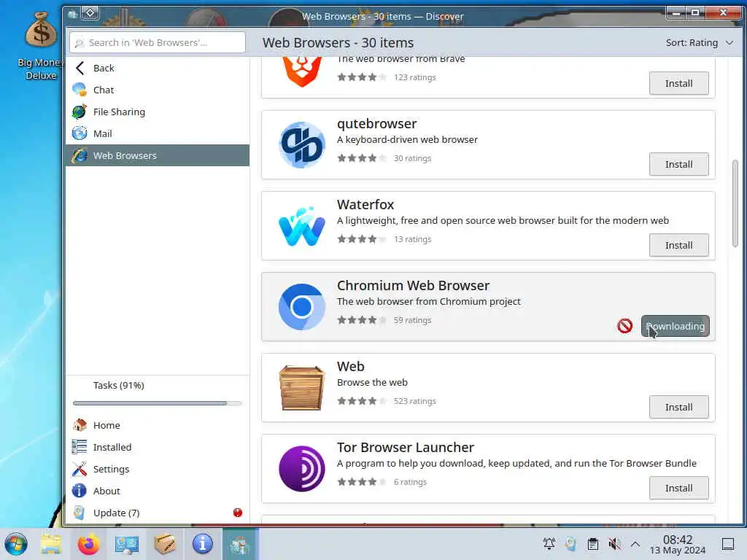Click the Web Browsers category icon
This screenshot has height=560, width=747.
click(x=80, y=155)
